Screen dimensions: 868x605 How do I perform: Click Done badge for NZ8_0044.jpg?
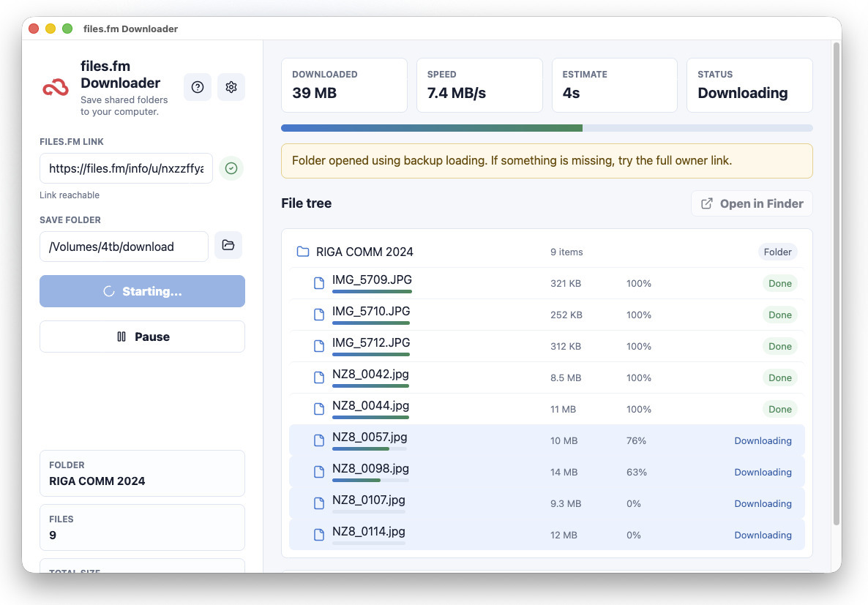tap(779, 410)
